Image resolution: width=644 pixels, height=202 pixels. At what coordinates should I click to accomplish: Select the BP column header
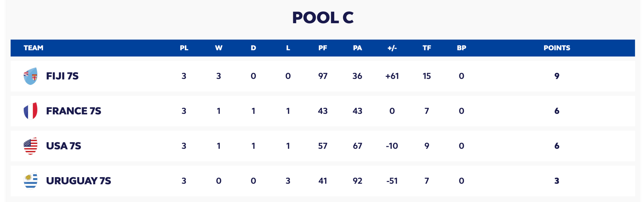(x=461, y=48)
